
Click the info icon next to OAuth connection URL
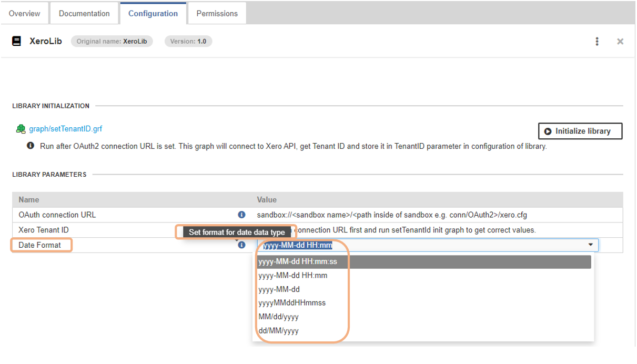point(241,215)
